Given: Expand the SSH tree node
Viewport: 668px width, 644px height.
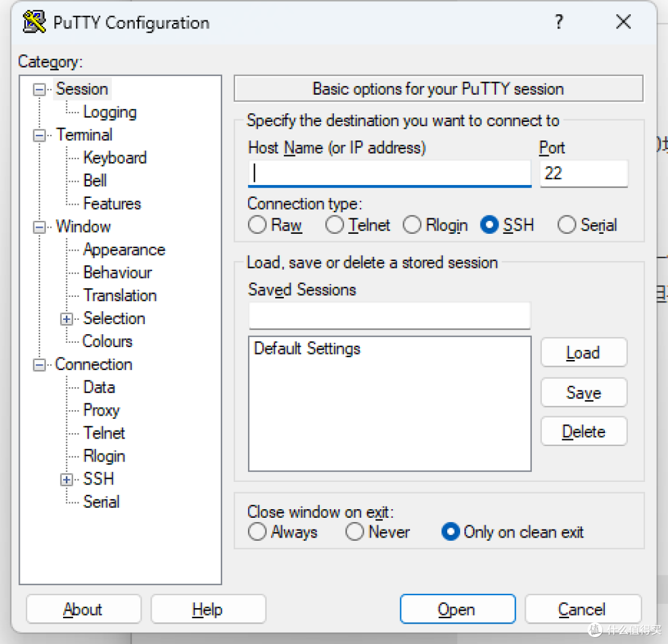Looking at the screenshot, I should [x=66, y=479].
